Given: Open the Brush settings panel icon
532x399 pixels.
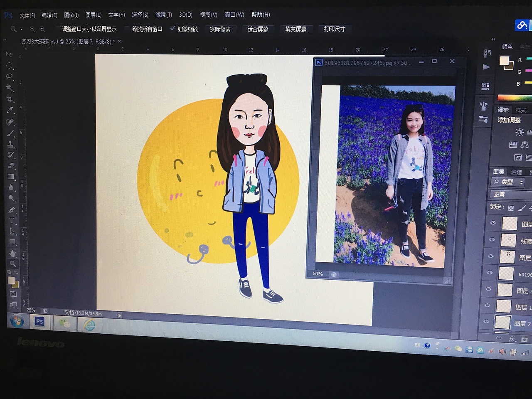Looking at the screenshot, I should click(483, 119).
